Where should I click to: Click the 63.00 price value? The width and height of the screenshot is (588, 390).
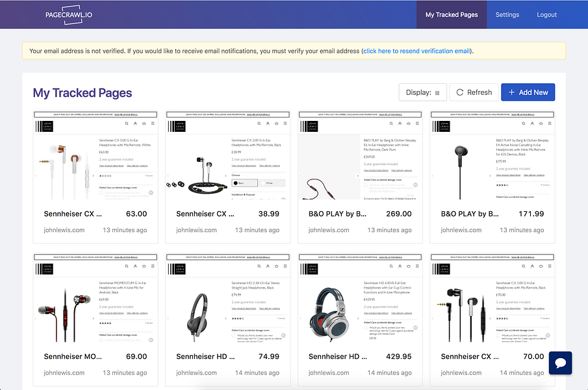(x=136, y=214)
